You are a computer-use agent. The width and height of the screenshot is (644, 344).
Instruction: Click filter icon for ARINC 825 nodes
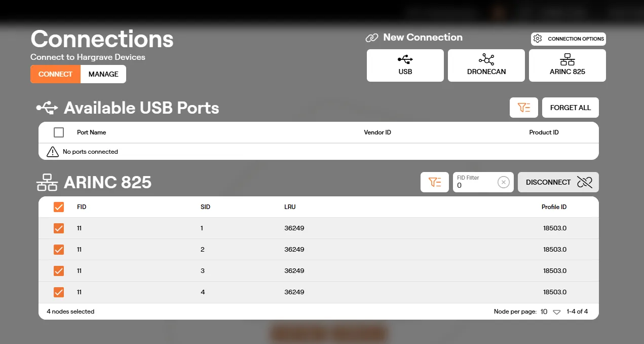point(434,182)
